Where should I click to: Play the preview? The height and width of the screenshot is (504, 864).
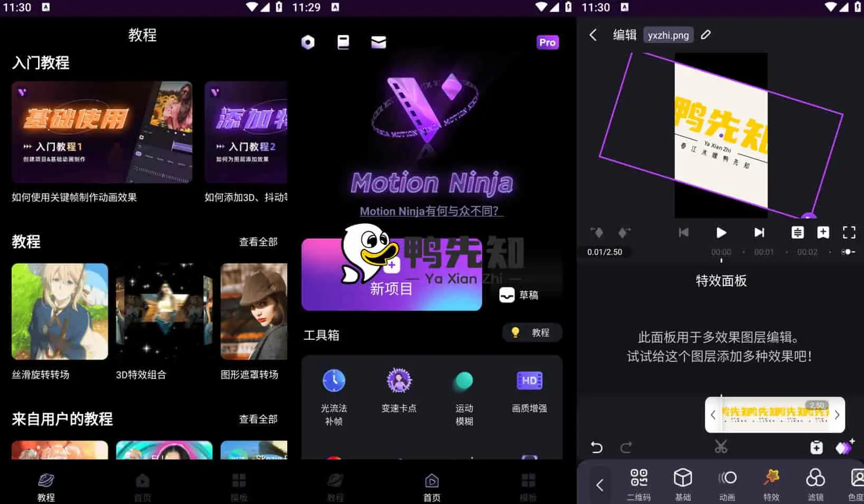721,232
